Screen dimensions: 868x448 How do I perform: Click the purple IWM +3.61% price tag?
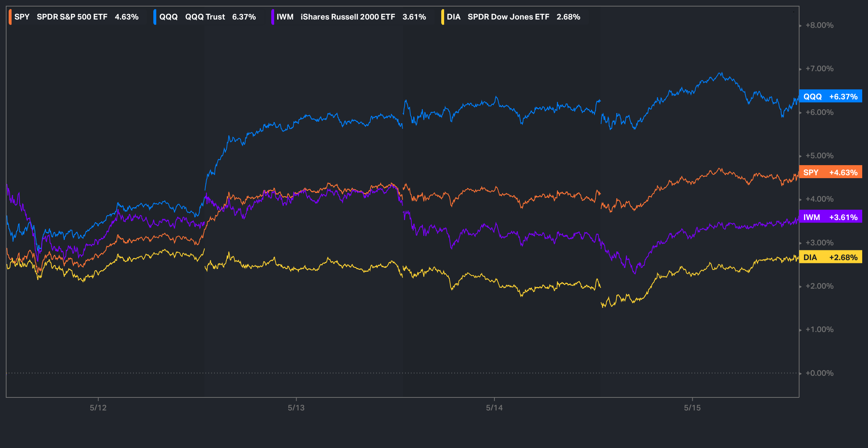pos(830,217)
